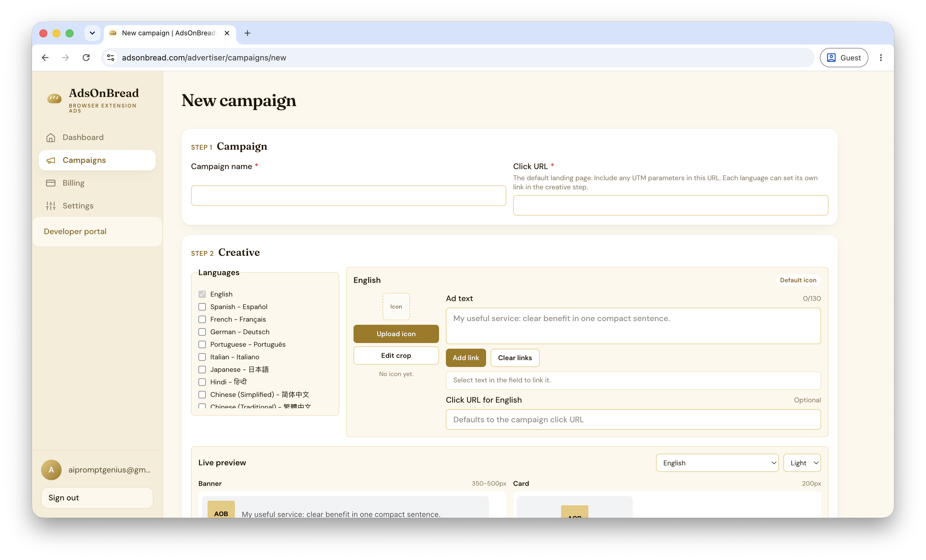Click the Guest profile button
The width and height of the screenshot is (926, 560).
coord(844,58)
